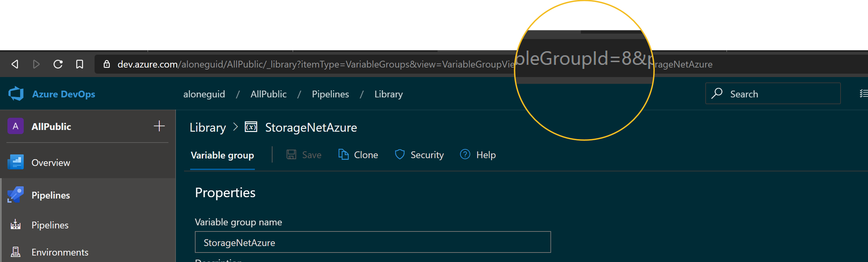The height and width of the screenshot is (262, 868).
Task: Click the Azure DevOps logo icon
Action: click(x=16, y=94)
